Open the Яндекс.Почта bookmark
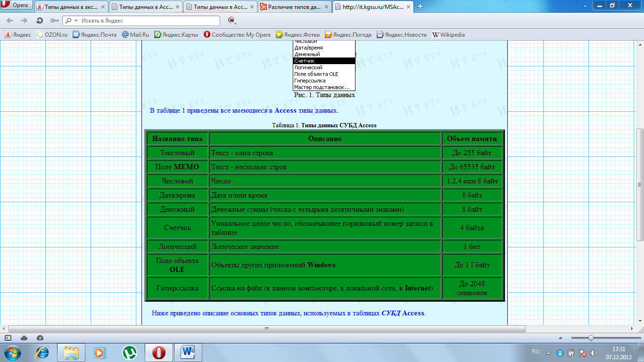This screenshot has height=362, width=644. [94, 34]
